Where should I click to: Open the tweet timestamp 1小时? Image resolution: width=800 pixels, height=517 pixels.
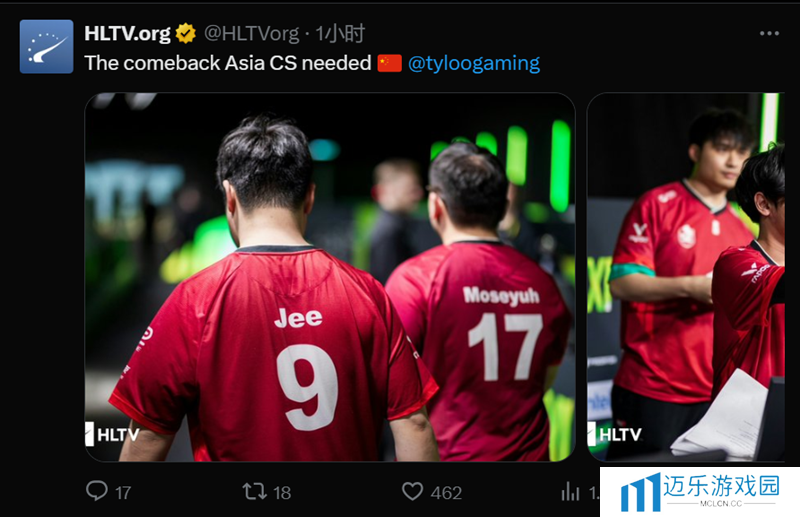(x=340, y=34)
